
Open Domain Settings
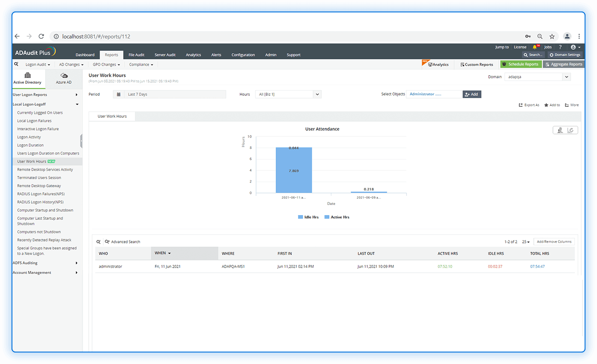coord(565,55)
